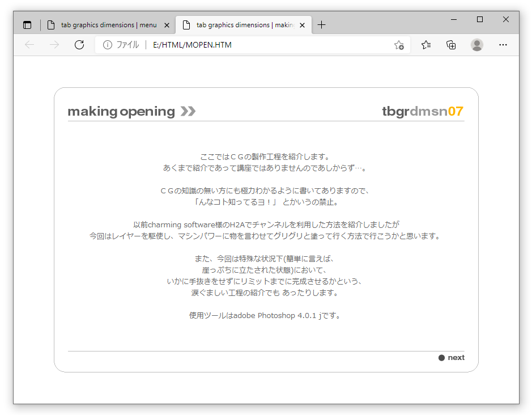Screen dimensions: 532x415
Task: Click the address bar showing E:/HTML/MOPEN.HTM
Action: pyautogui.click(x=255, y=45)
